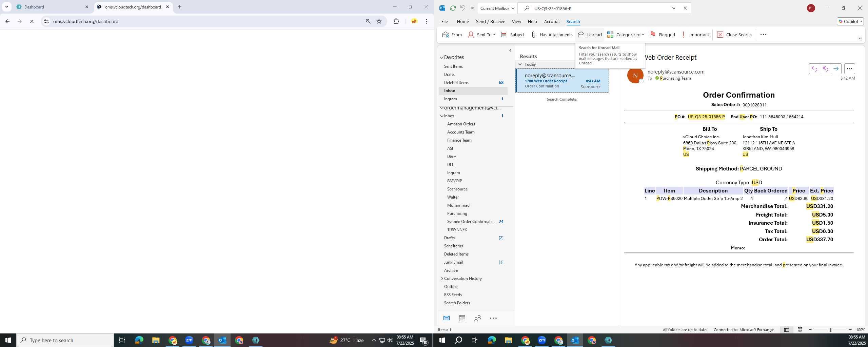This screenshot has height=347, width=868.
Task: Filter search results by Important
Action: 695,35
